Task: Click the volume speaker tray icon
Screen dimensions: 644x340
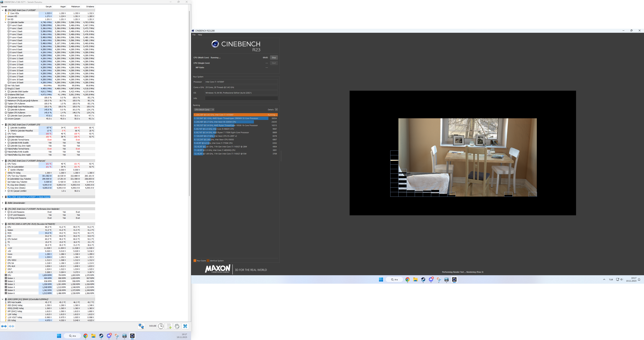Action: 622,280
